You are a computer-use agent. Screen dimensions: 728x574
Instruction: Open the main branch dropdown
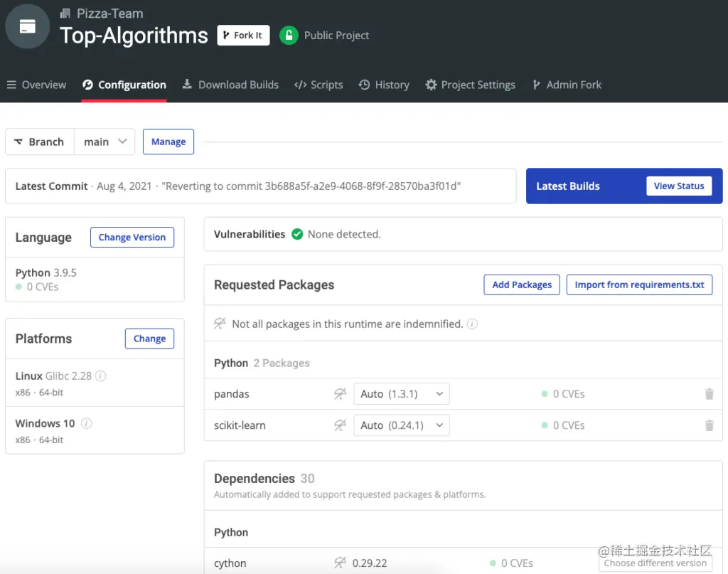[105, 142]
